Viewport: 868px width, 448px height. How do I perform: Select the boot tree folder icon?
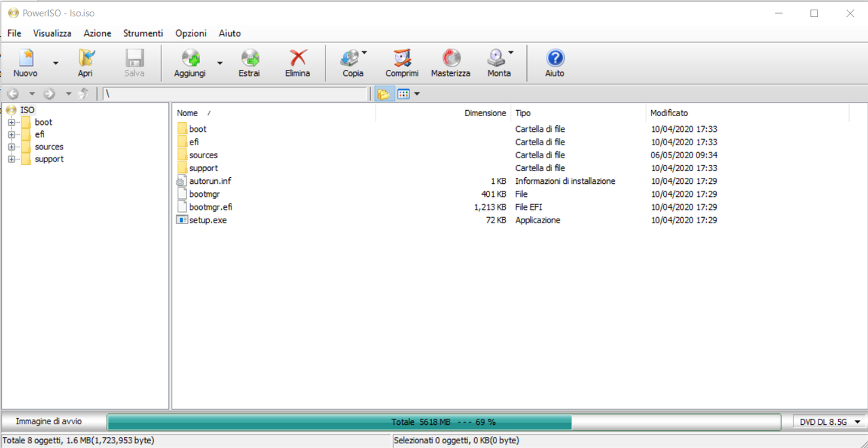[x=26, y=122]
